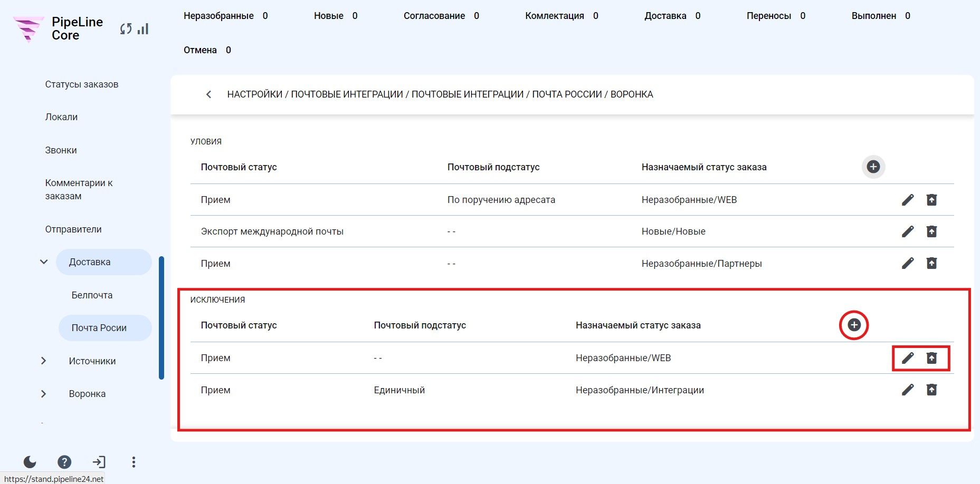Add a new condition in Условия table
This screenshot has width=980, height=484.
873,167
